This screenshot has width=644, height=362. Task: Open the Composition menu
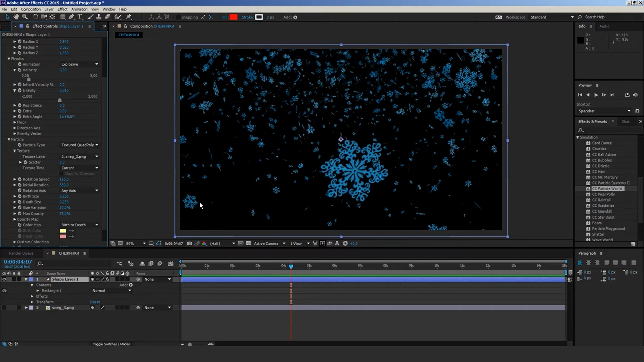pos(31,9)
